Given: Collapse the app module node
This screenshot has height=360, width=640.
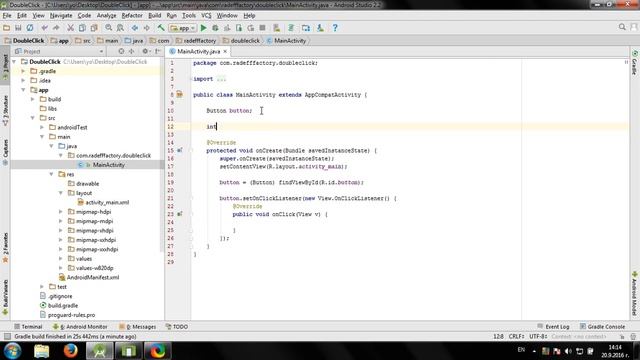Looking at the screenshot, I should click(x=23, y=90).
